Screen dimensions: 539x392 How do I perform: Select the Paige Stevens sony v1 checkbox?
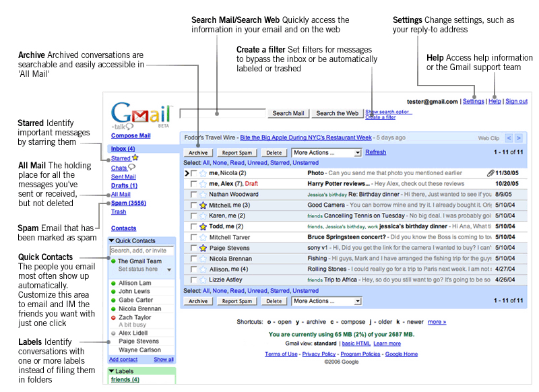pos(194,248)
